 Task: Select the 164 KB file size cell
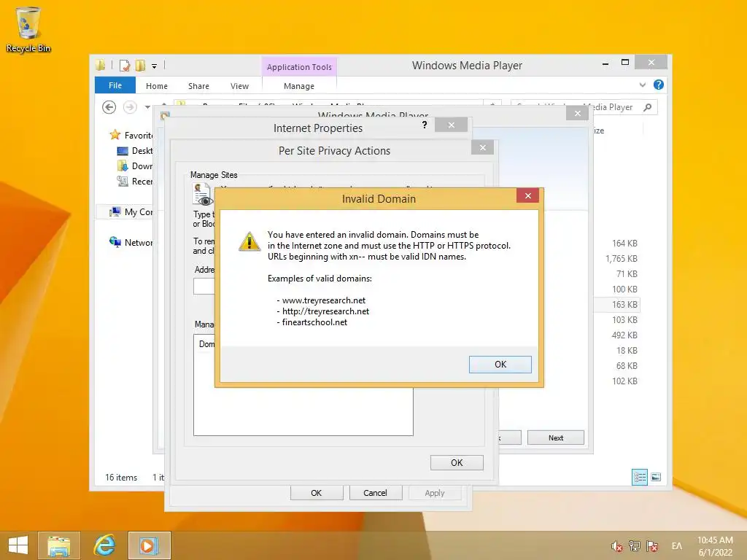click(x=624, y=244)
